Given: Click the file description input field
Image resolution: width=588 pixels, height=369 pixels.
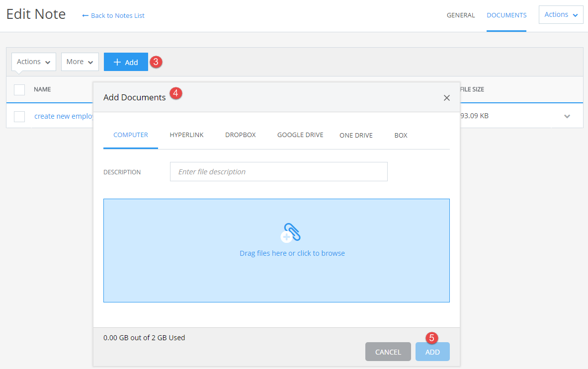Looking at the screenshot, I should pyautogui.click(x=279, y=171).
